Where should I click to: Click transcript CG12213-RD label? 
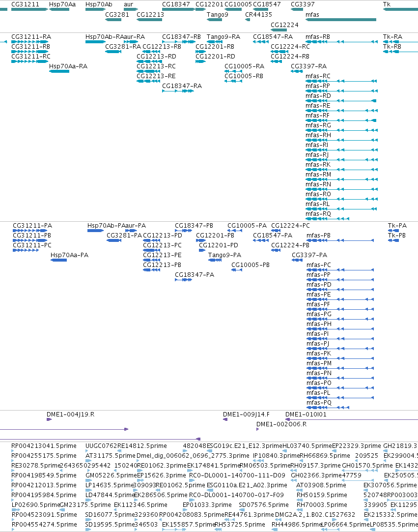[156, 57]
